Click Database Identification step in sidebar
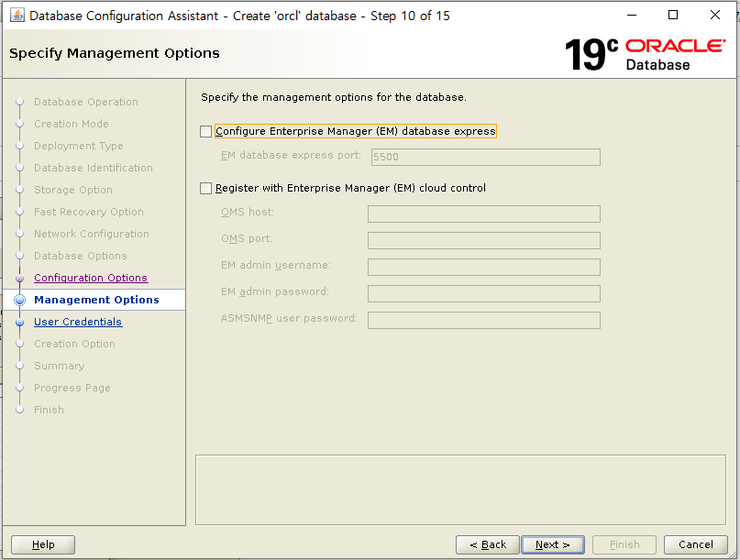Viewport: 740px width, 560px height. point(94,168)
